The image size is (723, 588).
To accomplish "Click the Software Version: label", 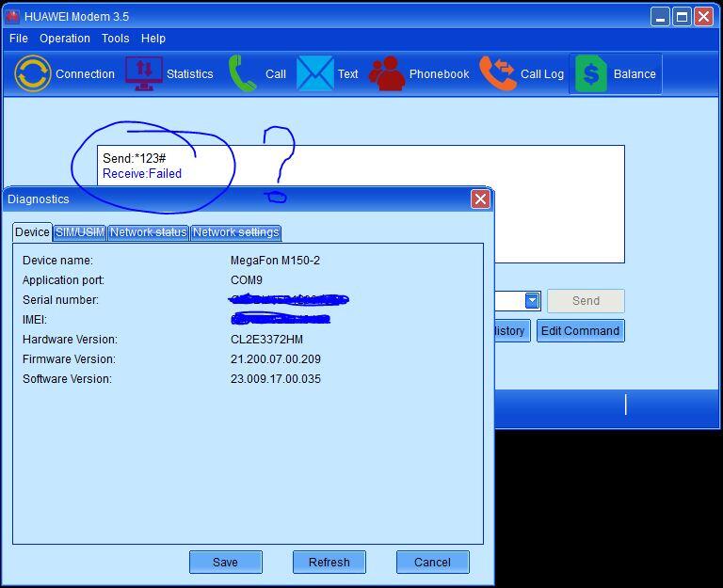I will 67,379.
